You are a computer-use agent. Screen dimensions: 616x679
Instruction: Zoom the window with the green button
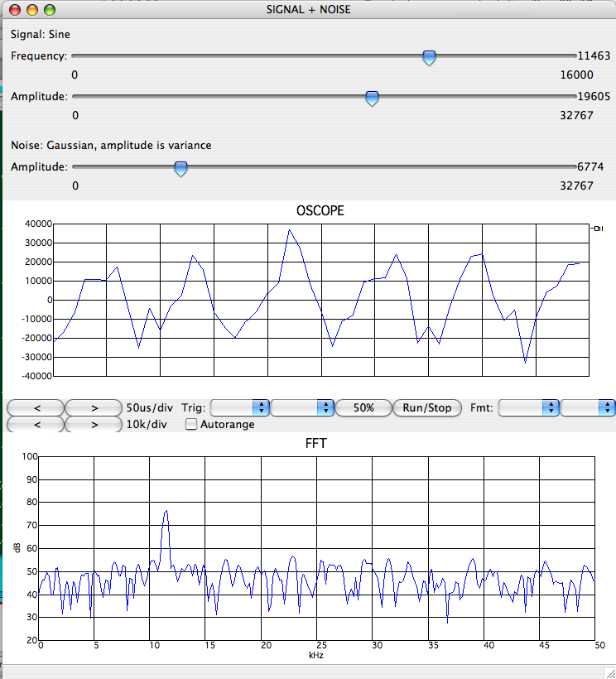point(49,10)
